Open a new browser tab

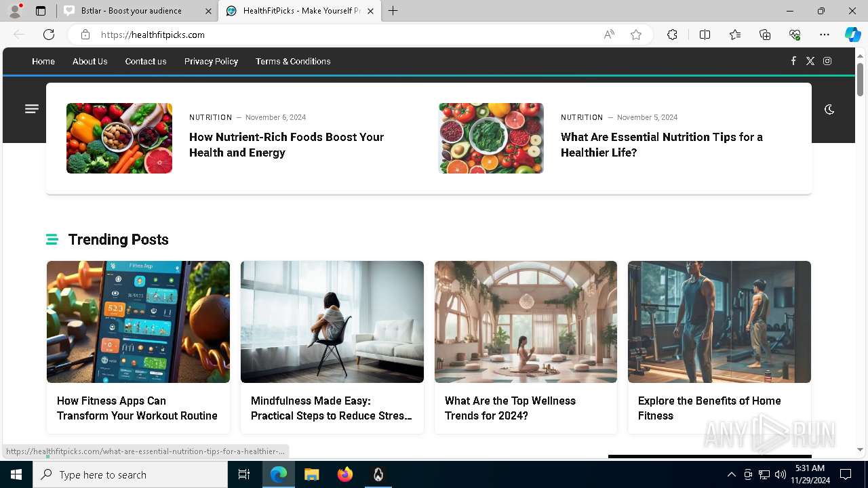(x=393, y=11)
